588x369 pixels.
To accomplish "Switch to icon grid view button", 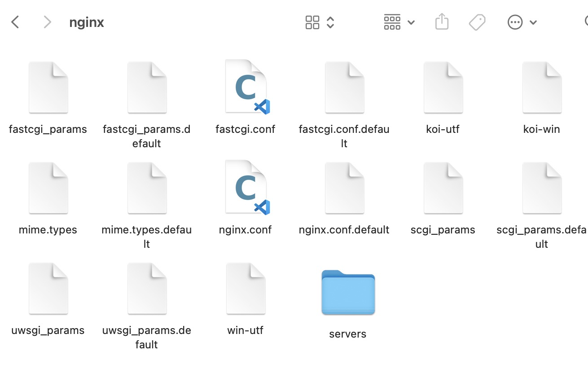I will coord(312,22).
